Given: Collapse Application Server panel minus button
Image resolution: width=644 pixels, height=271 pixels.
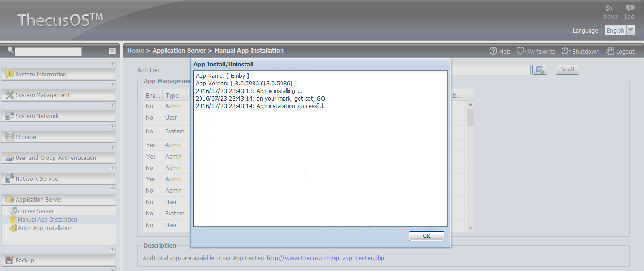Looking at the screenshot, I should click(112, 189).
